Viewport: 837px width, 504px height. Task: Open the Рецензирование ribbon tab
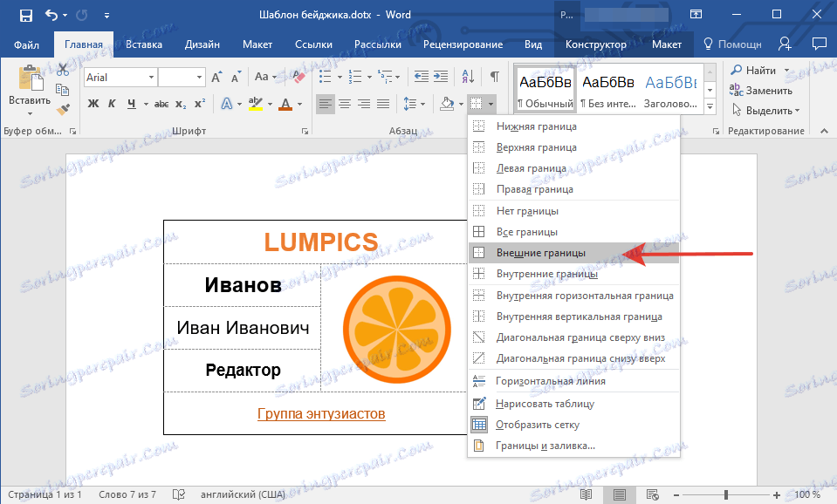pos(463,44)
